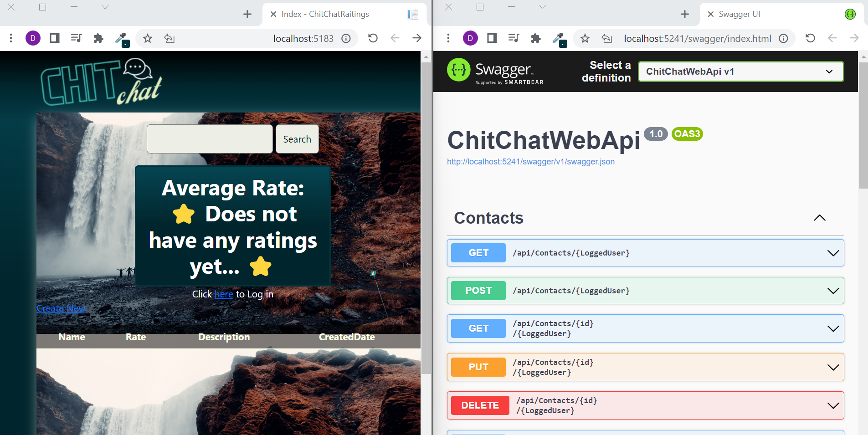Click the ChitChat logo

[101, 82]
